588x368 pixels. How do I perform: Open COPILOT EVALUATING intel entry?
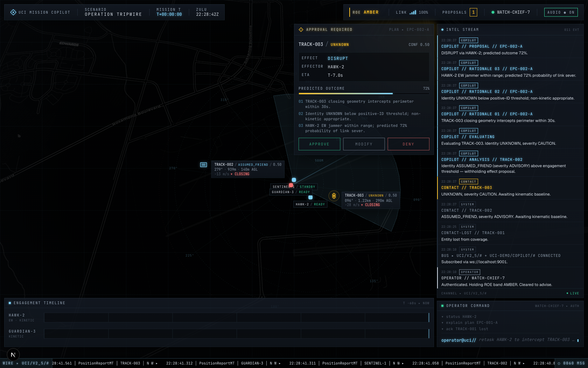[x=510, y=137]
